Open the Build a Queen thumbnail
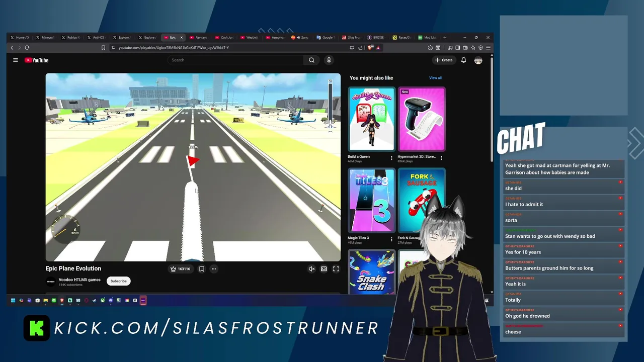Viewport: 644px width, 362px height. coord(371,119)
